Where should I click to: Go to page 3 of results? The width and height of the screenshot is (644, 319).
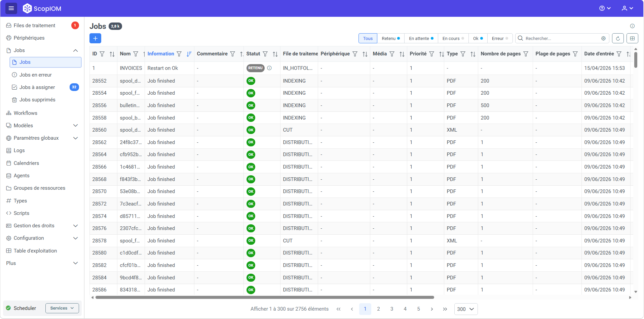click(392, 309)
